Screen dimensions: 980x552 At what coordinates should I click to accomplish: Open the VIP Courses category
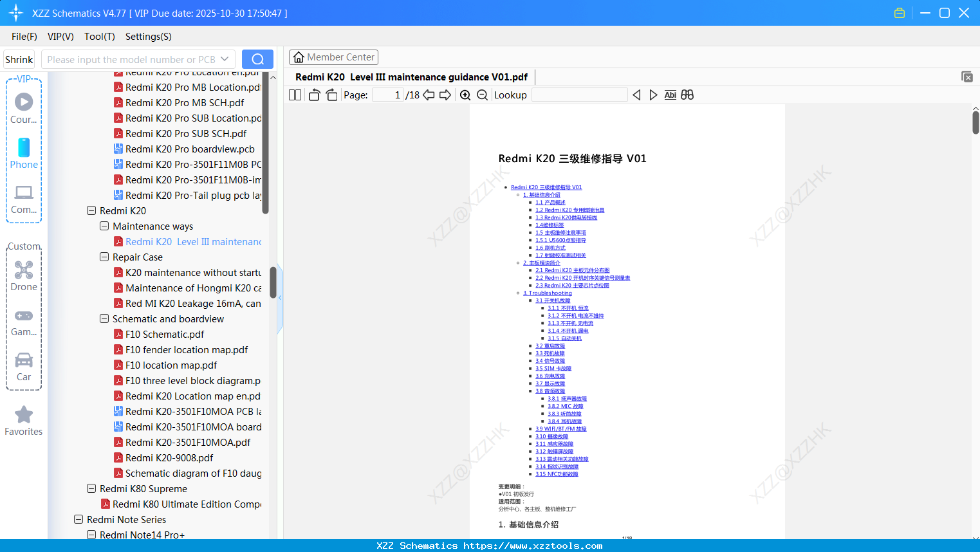point(24,108)
